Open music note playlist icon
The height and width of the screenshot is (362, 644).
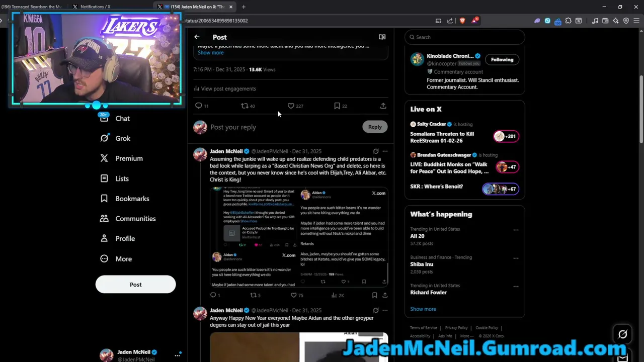[595, 21]
